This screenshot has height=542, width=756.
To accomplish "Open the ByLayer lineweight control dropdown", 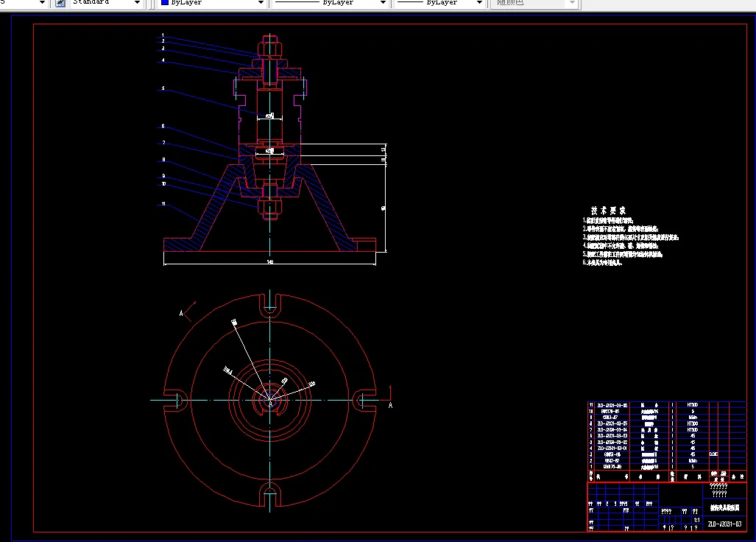I will 479,3.
